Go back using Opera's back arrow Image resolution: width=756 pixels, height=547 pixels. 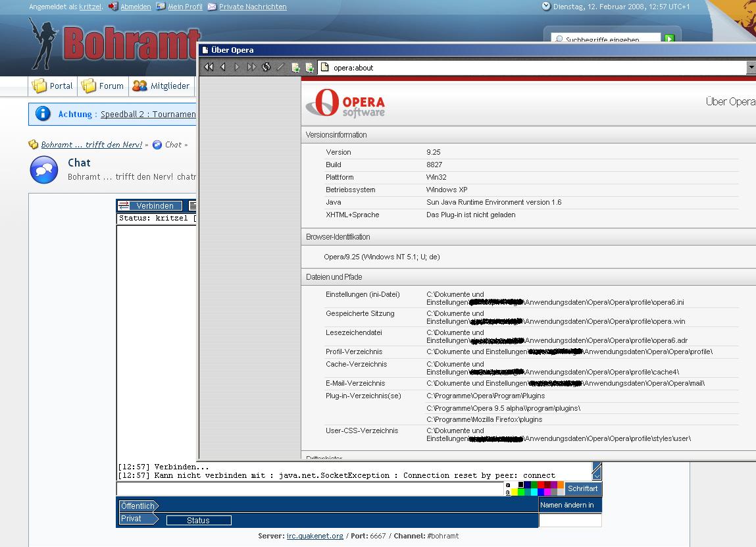223,67
